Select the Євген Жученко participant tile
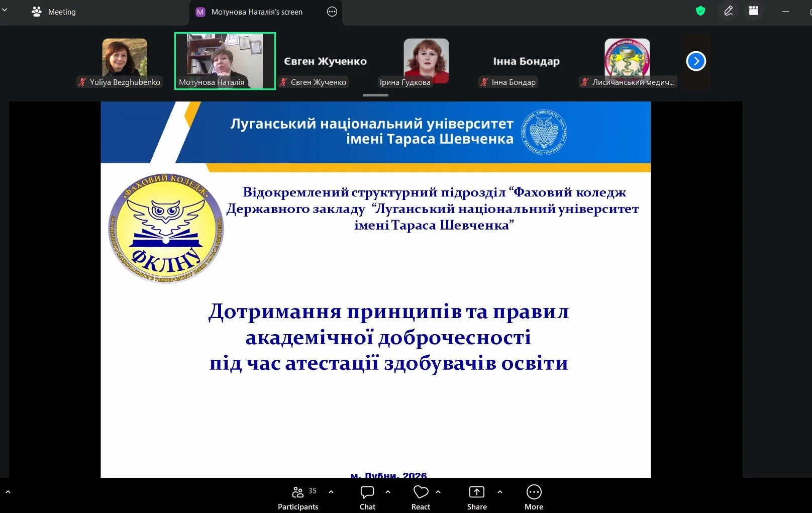 325,61
